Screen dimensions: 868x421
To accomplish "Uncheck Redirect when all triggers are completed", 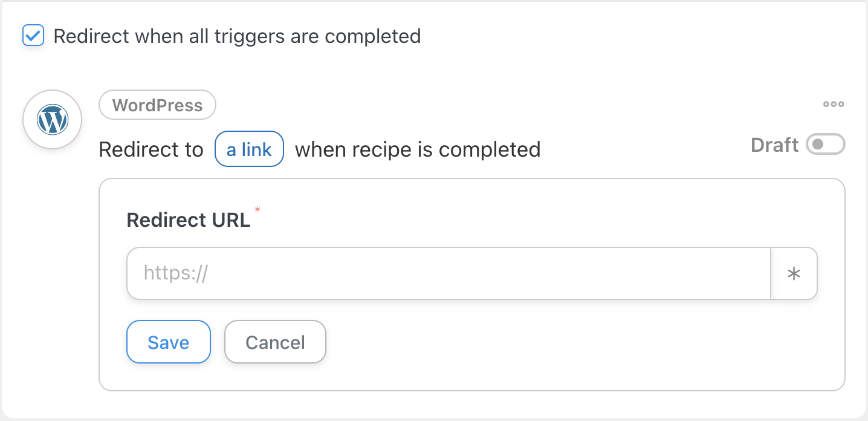I will pos(33,36).
